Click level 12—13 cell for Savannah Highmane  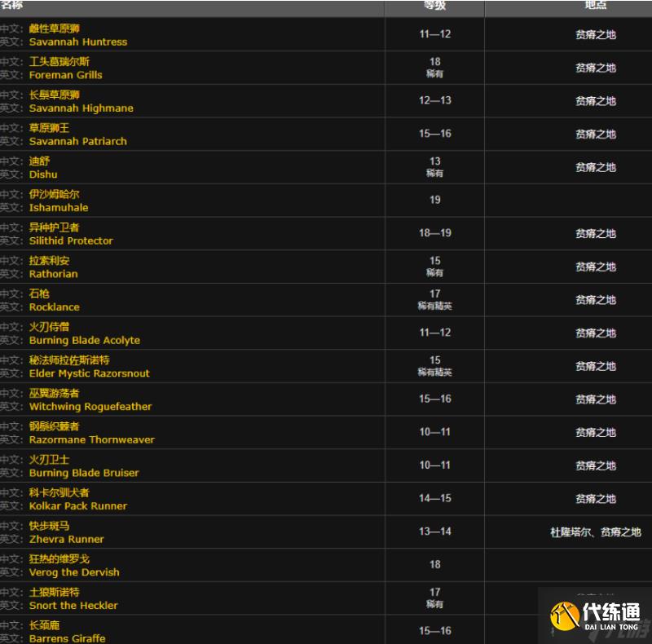click(x=435, y=101)
